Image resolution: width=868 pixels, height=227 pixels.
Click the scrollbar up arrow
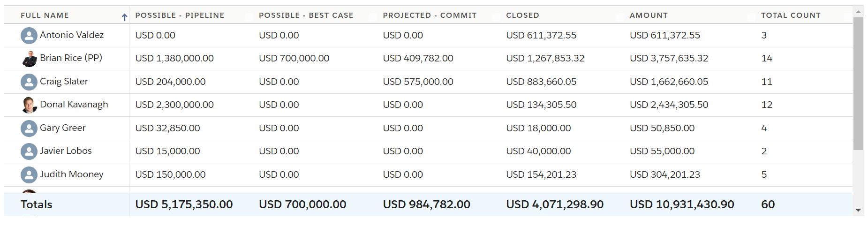click(x=859, y=12)
